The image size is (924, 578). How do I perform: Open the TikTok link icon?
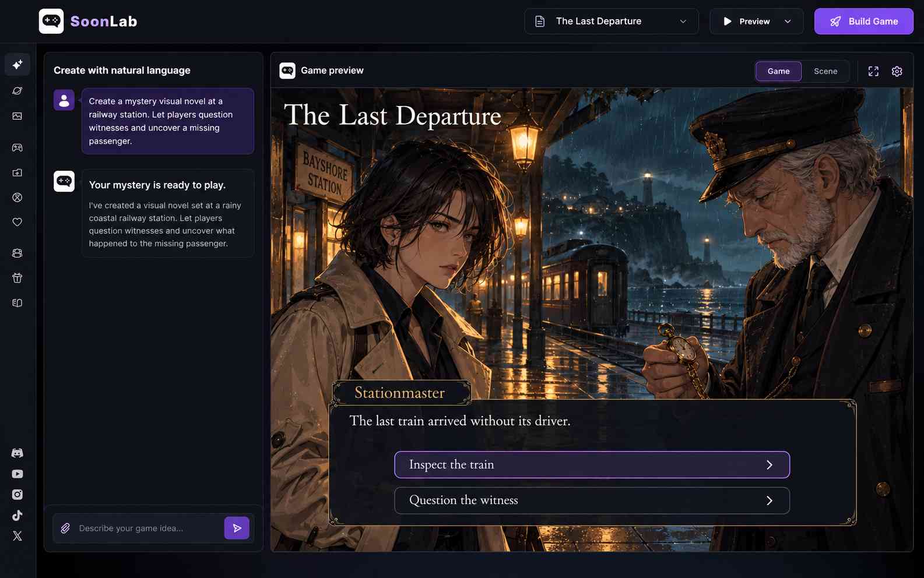click(x=17, y=515)
